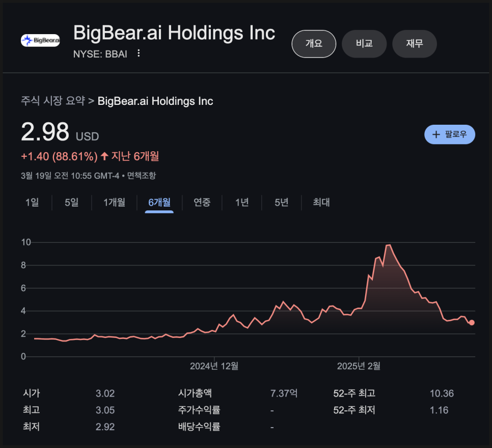The image size is (492, 448).
Task: Switch chart to 1개월 range
Action: point(114,202)
